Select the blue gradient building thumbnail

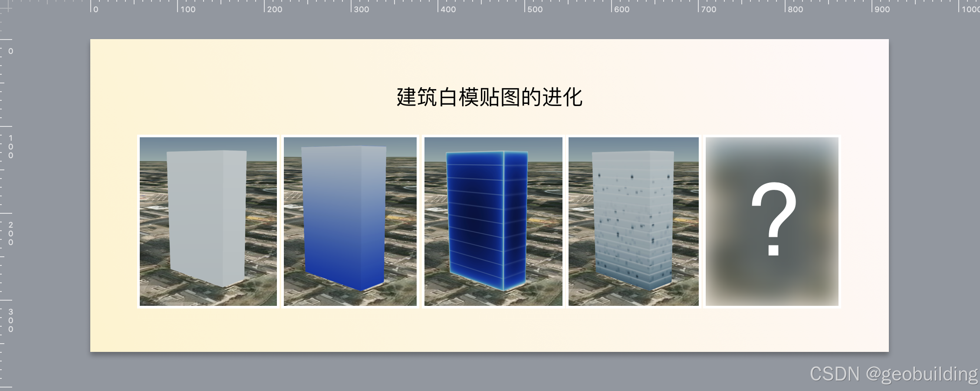pyautogui.click(x=350, y=222)
